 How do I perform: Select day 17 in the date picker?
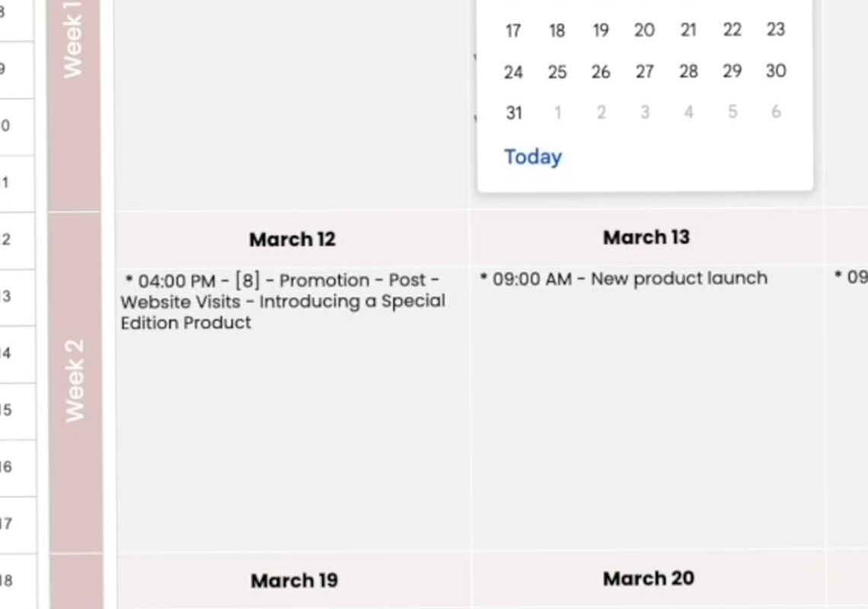[513, 30]
